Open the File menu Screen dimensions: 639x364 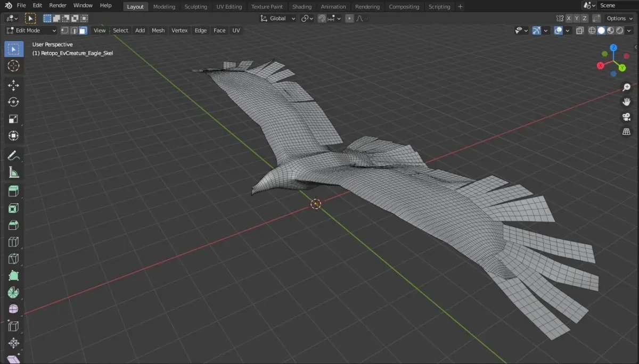click(21, 5)
